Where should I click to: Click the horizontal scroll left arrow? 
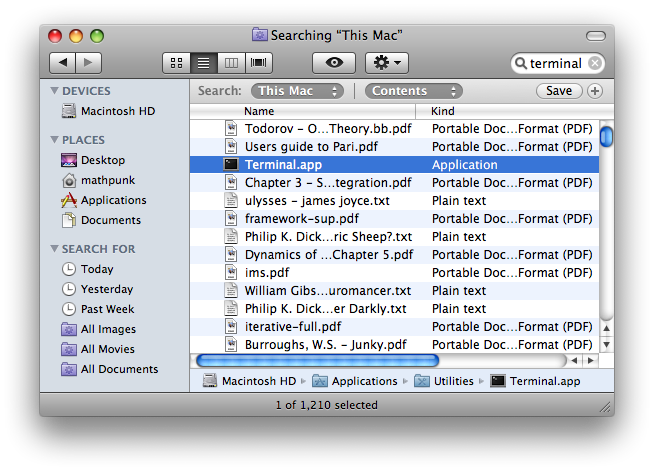click(575, 361)
